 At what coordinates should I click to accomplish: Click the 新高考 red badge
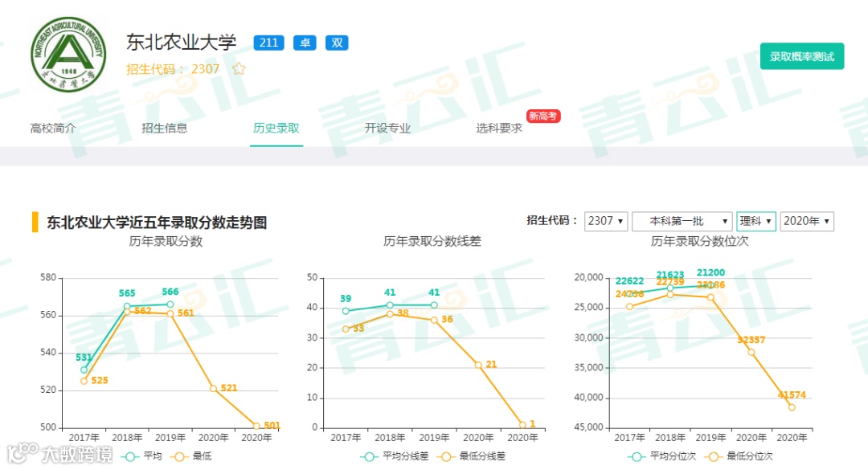[x=543, y=116]
